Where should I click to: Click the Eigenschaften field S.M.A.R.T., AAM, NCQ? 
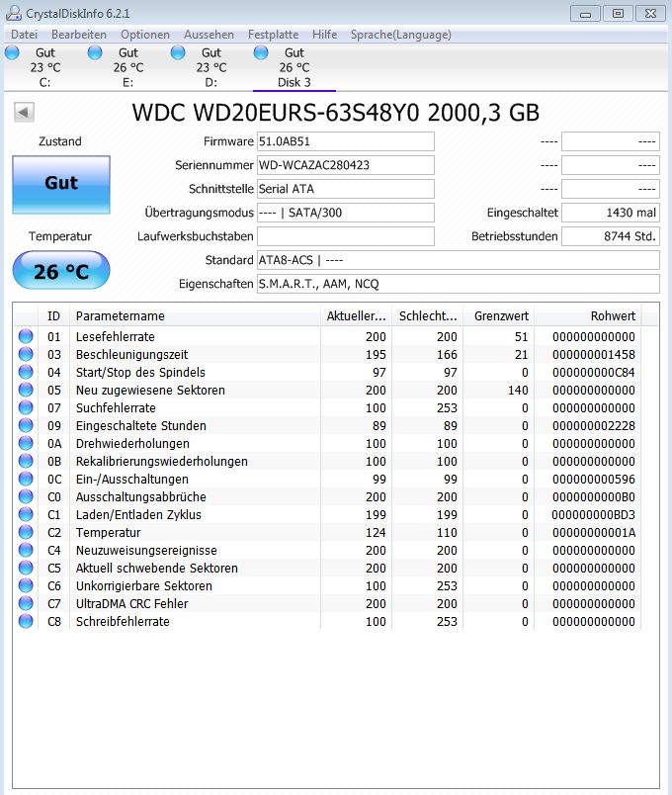point(459,284)
